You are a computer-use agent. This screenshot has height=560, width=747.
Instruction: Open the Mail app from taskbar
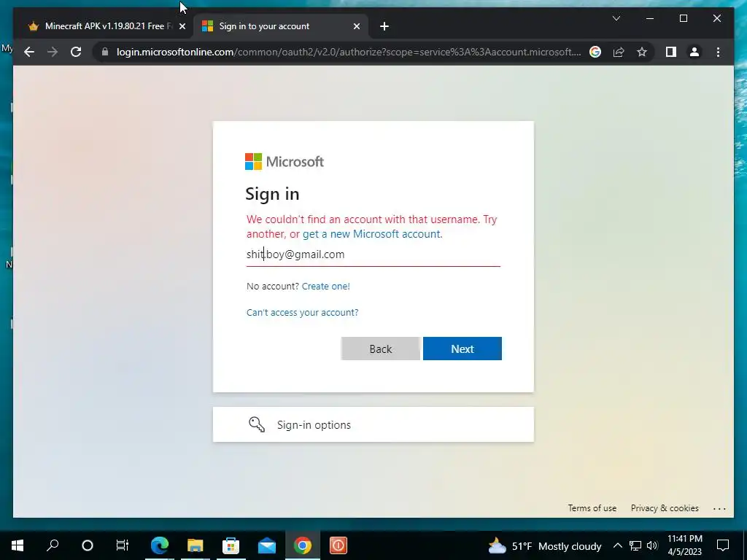267,545
